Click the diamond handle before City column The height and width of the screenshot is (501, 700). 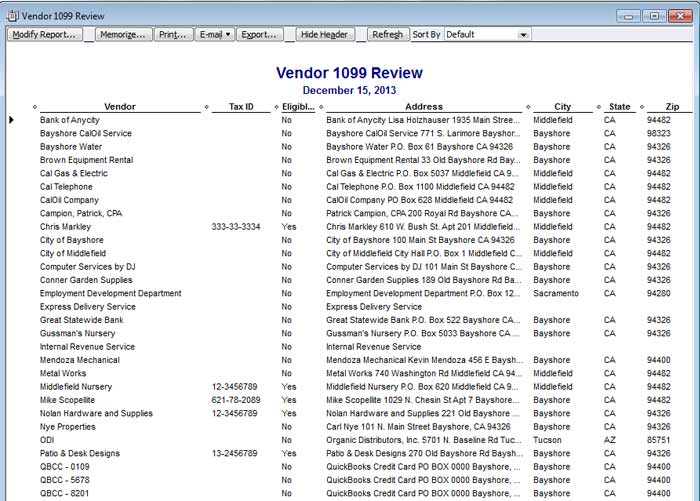click(x=528, y=107)
